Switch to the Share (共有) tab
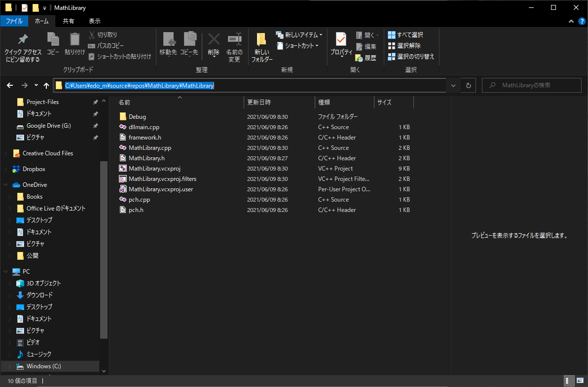The width and height of the screenshot is (588, 387). [x=68, y=21]
